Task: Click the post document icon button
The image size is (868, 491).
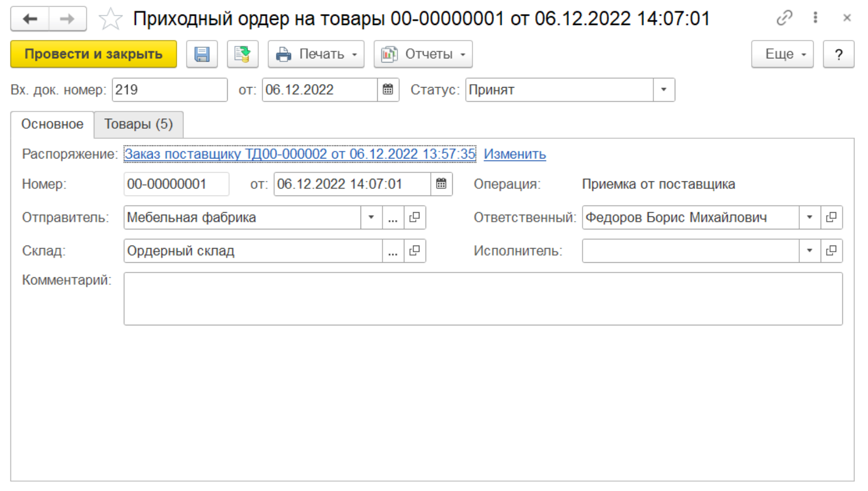Action: click(x=242, y=54)
